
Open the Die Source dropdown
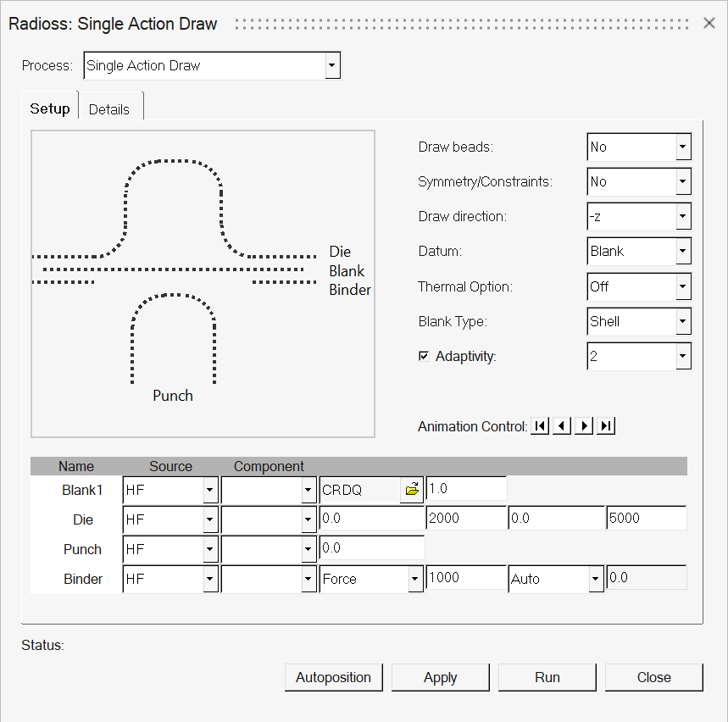coord(210,519)
